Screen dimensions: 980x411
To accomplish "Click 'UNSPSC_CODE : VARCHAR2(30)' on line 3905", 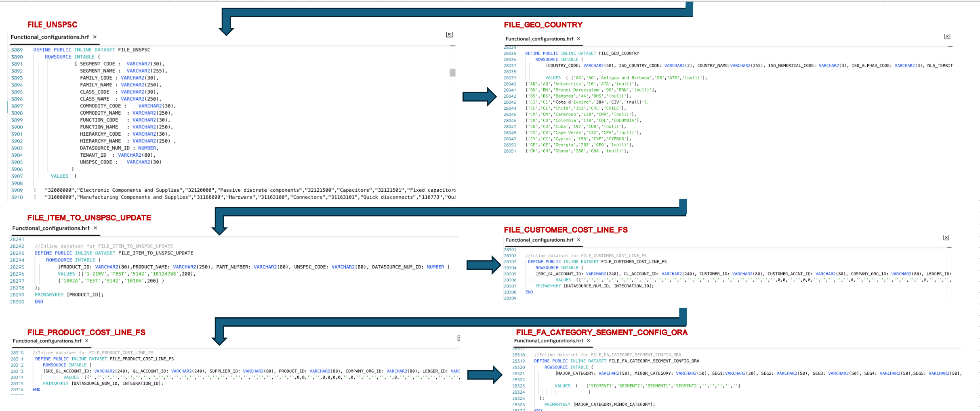I will (x=121, y=162).
